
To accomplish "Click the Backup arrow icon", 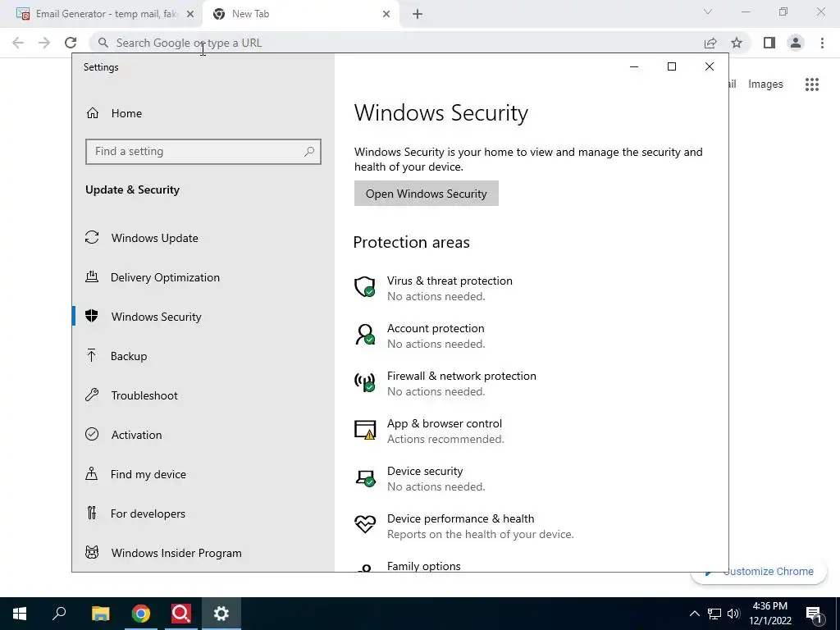I will pyautogui.click(x=92, y=356).
